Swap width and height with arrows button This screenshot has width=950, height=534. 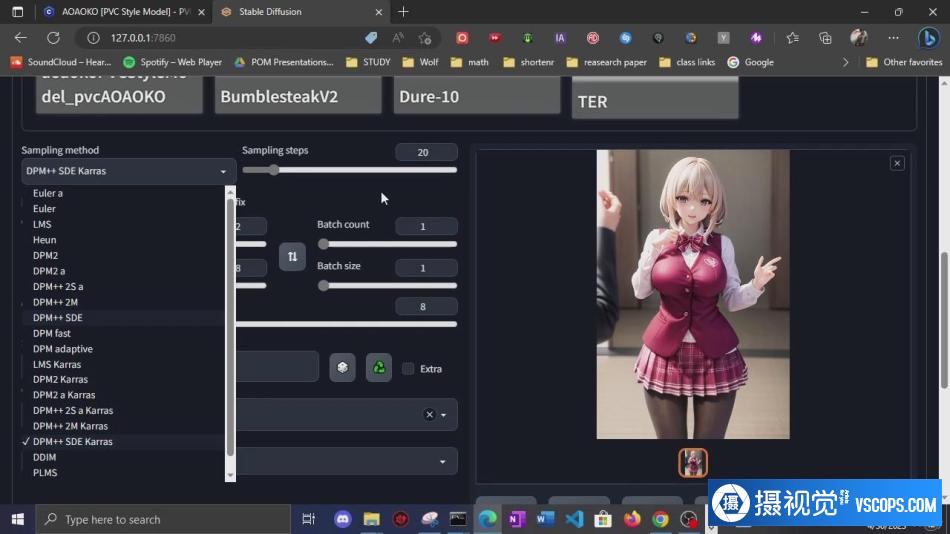point(292,256)
